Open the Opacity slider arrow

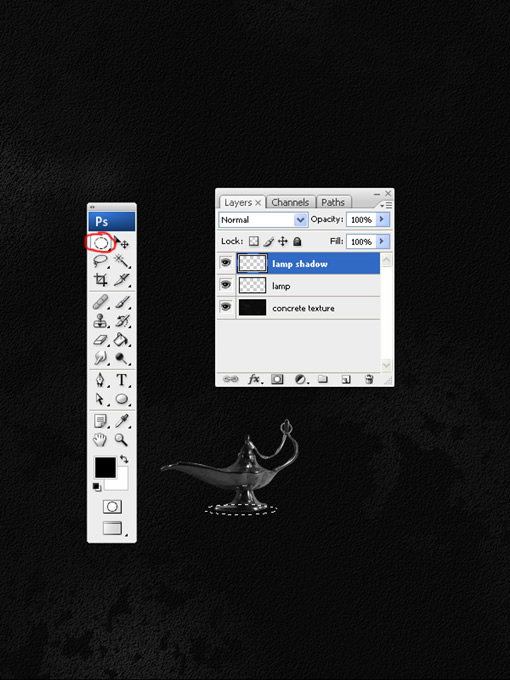click(382, 219)
